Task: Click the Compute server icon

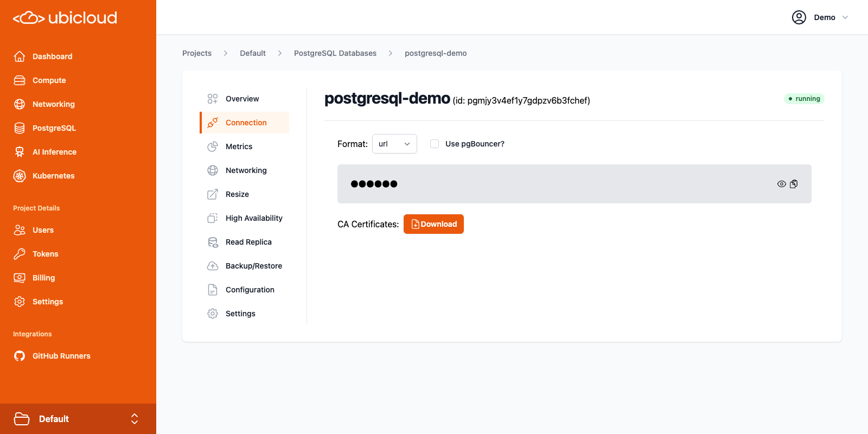Action: [x=20, y=80]
